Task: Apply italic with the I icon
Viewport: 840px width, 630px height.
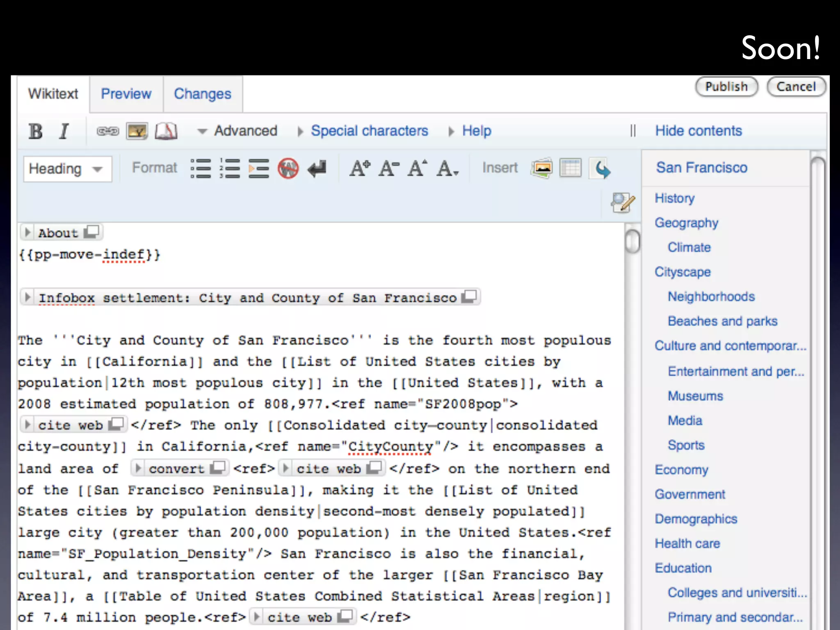Action: (64, 131)
